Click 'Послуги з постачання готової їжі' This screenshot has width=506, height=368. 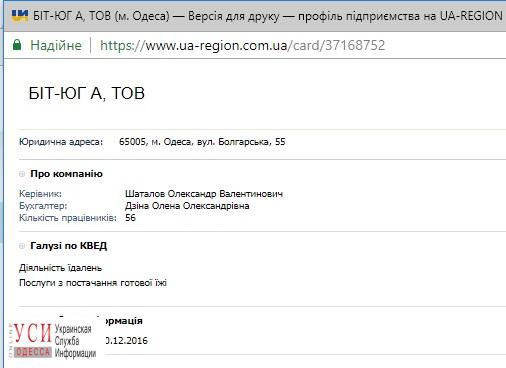click(x=93, y=283)
